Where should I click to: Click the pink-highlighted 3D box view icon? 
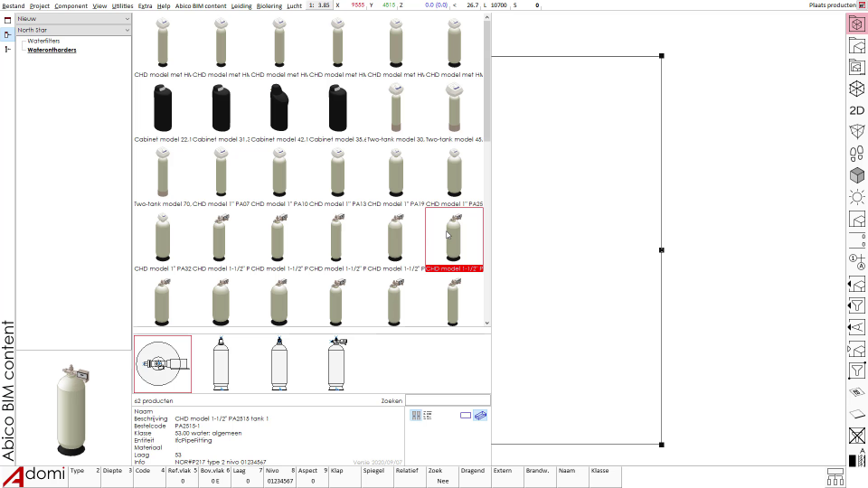click(856, 24)
